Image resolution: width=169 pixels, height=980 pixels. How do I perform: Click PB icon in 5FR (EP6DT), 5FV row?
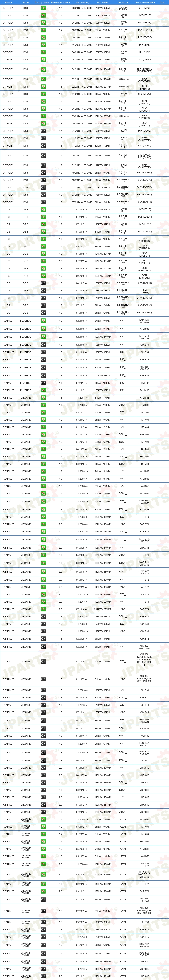point(43,70)
